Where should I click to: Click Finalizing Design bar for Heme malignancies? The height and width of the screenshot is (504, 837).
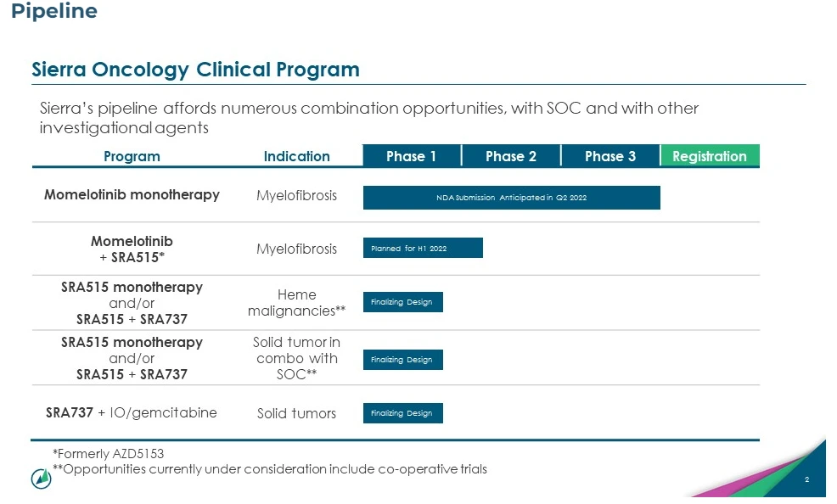click(x=403, y=302)
